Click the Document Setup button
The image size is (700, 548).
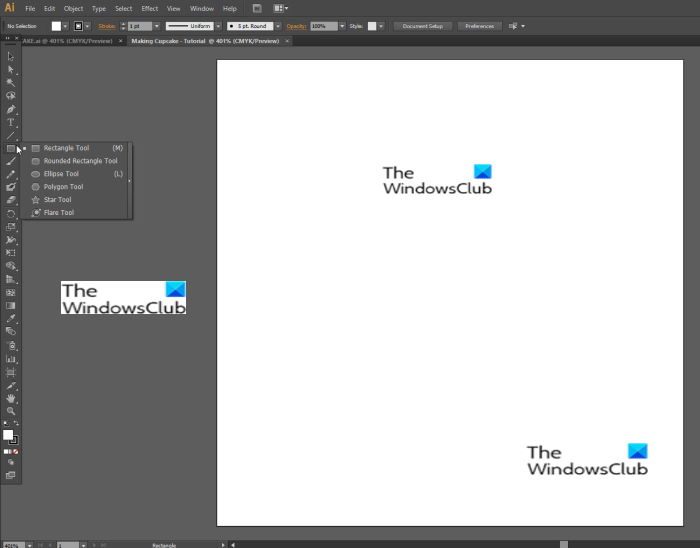422,26
